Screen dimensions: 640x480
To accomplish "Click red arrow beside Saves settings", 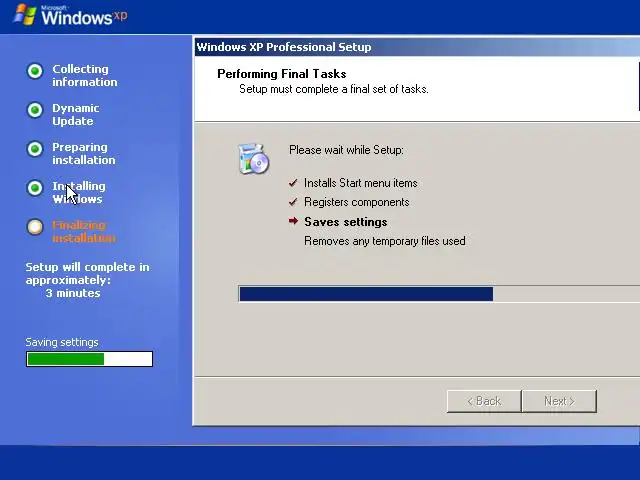I will [293, 221].
